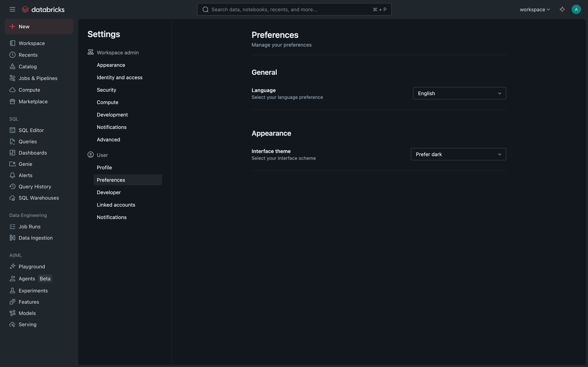588x367 pixels.
Task: Go to Jobs & Pipelines
Action: [x=38, y=78]
